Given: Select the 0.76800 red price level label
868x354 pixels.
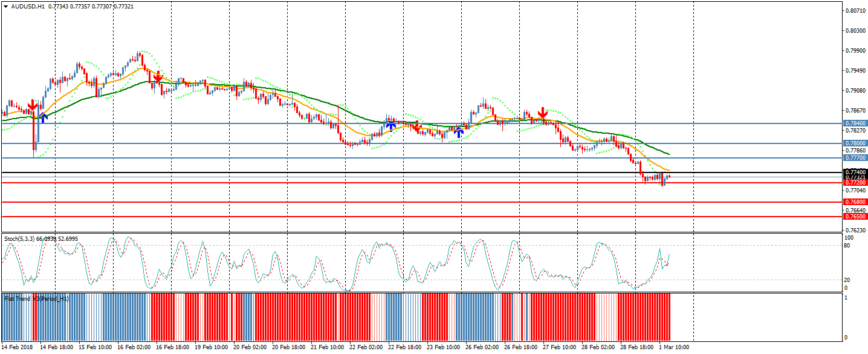Looking at the screenshot, I should coord(855,202).
